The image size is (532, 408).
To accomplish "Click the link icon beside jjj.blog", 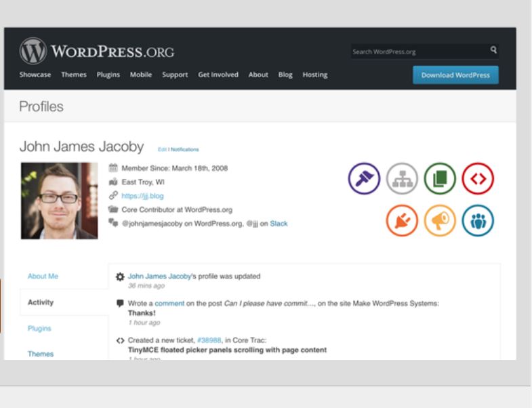I will click(x=113, y=195).
